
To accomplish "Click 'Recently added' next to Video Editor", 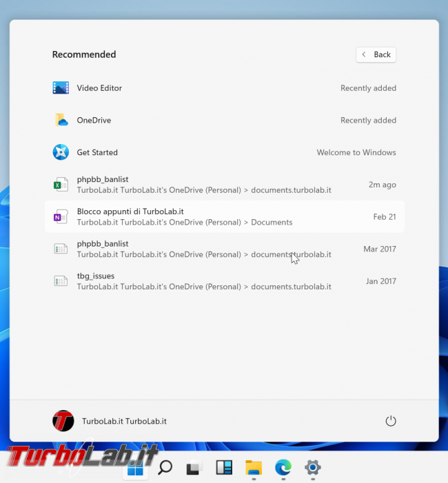I will [x=368, y=88].
